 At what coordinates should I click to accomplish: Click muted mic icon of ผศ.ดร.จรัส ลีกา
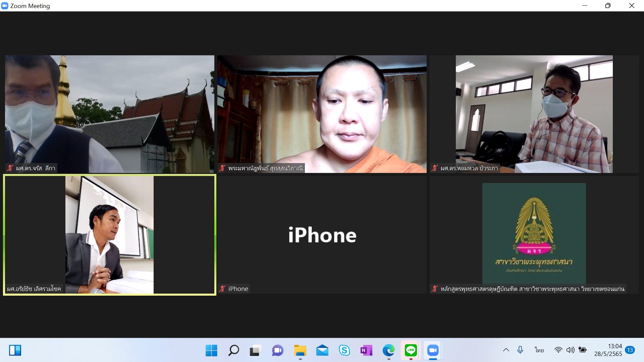[10, 168]
